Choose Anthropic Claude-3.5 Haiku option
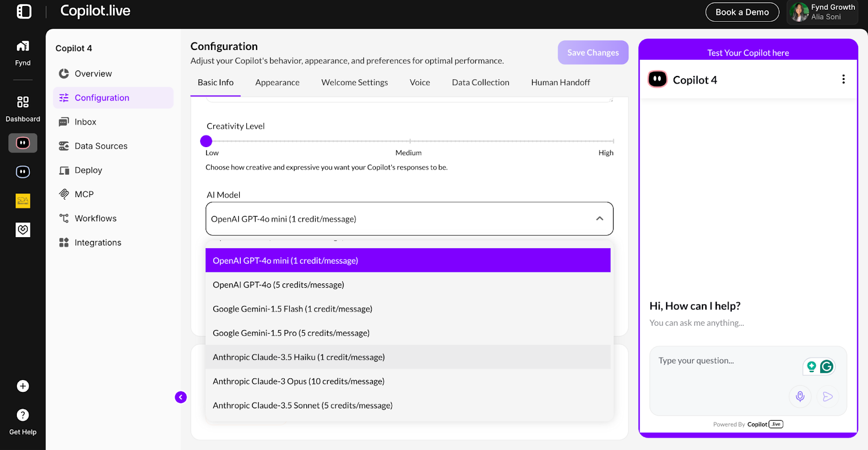 click(x=408, y=357)
